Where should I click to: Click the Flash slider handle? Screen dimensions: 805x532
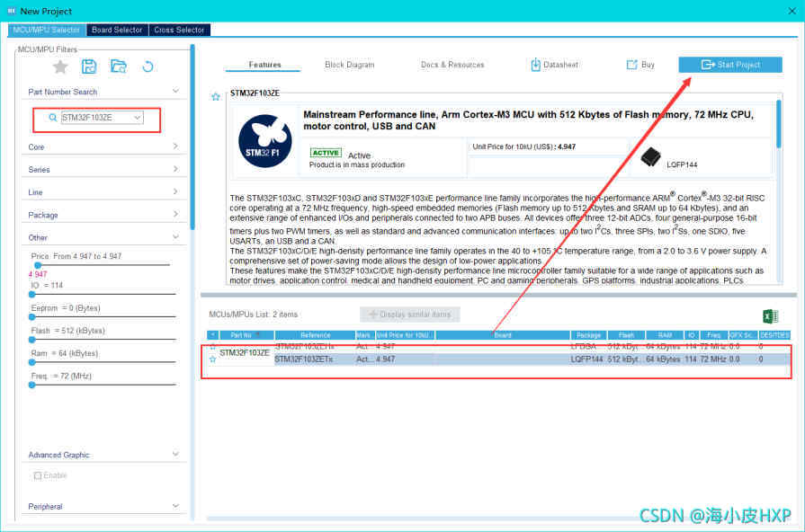(x=31, y=340)
